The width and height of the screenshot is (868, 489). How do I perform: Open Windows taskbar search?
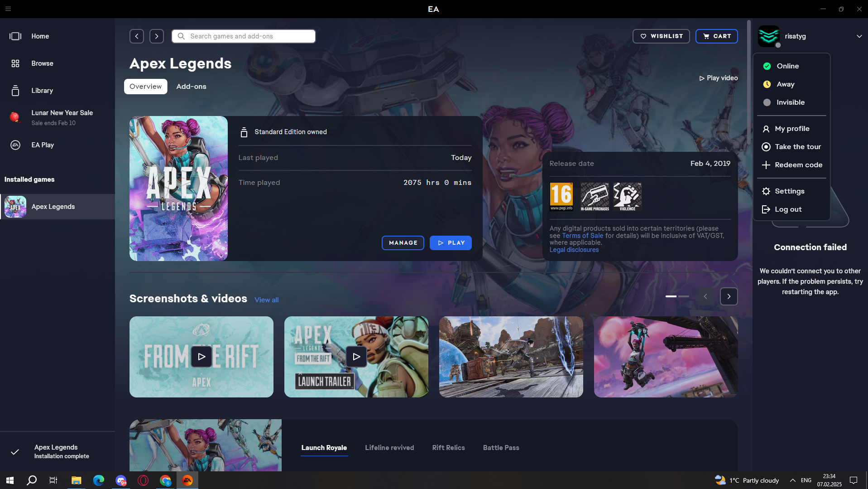click(32, 480)
